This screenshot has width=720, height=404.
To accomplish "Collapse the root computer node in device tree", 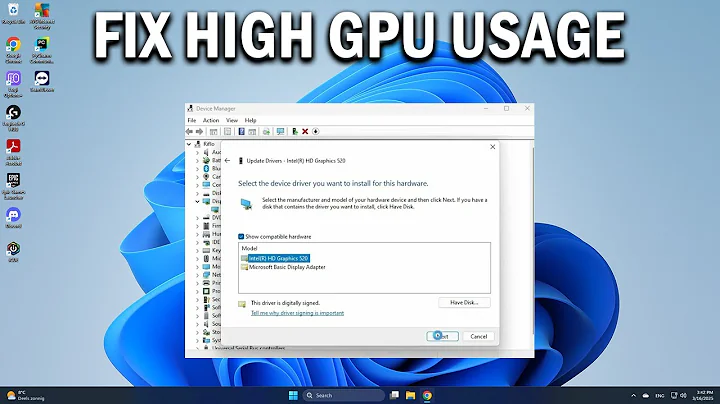I will coord(189,144).
